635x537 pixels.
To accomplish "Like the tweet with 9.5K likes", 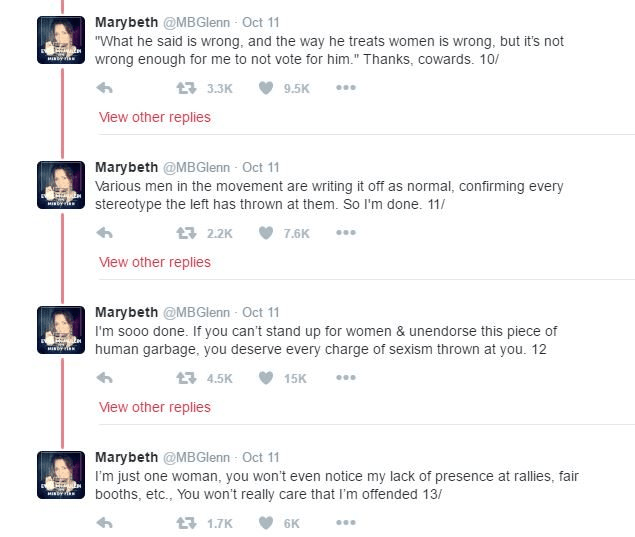I will 266,88.
